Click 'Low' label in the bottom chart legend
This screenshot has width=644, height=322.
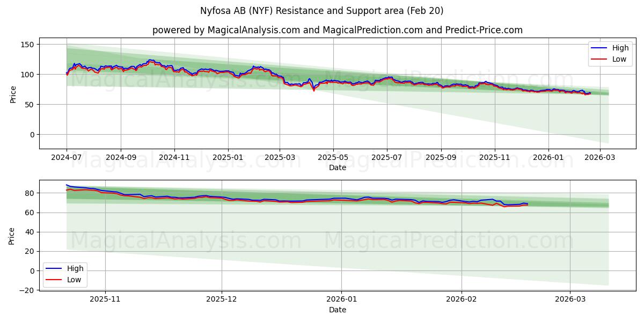point(74,280)
